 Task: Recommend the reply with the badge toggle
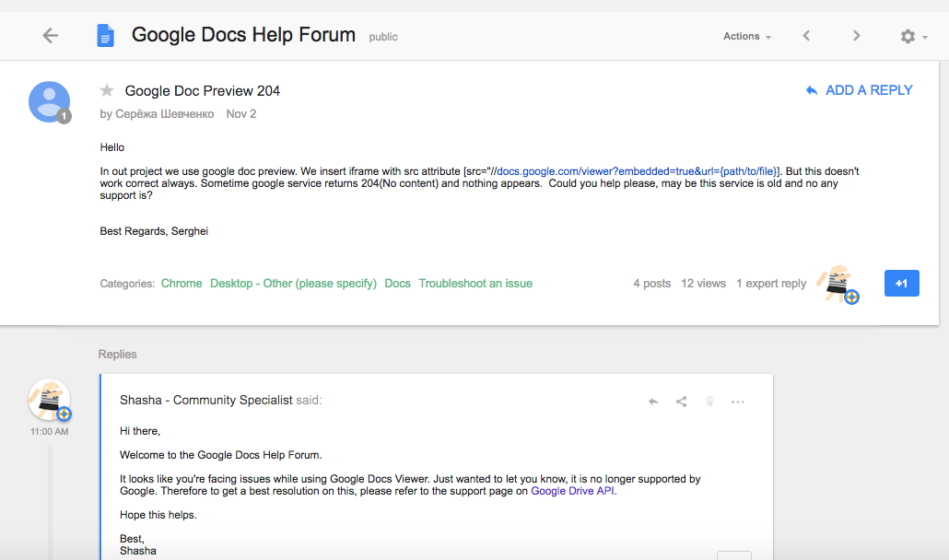click(x=709, y=402)
